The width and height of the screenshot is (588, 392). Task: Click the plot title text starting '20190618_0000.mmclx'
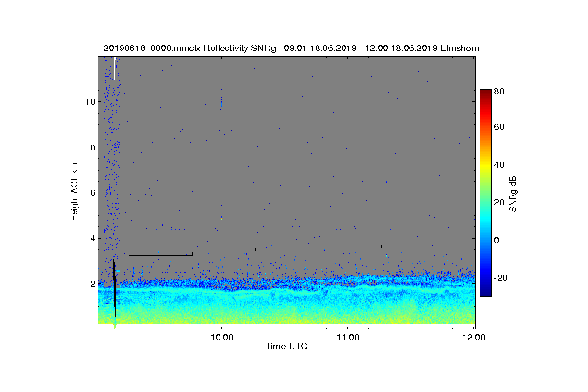click(x=291, y=48)
